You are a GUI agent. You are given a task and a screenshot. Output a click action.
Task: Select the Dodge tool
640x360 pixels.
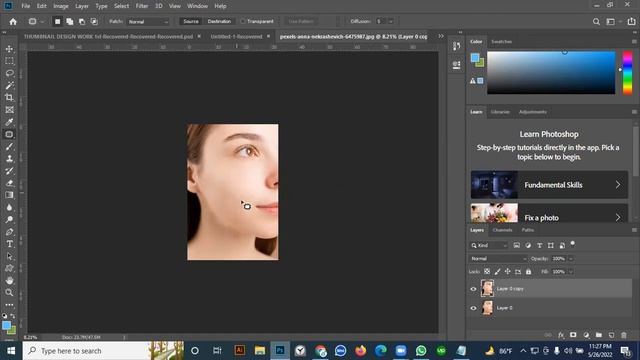pos(9,220)
